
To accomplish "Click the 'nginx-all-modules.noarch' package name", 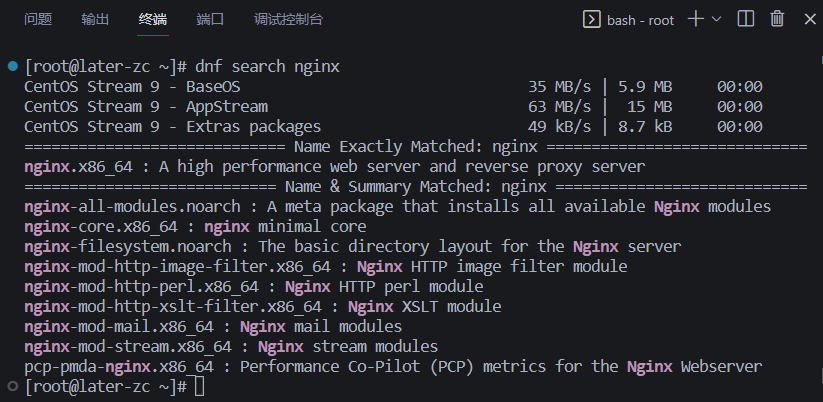I will click(x=132, y=206).
